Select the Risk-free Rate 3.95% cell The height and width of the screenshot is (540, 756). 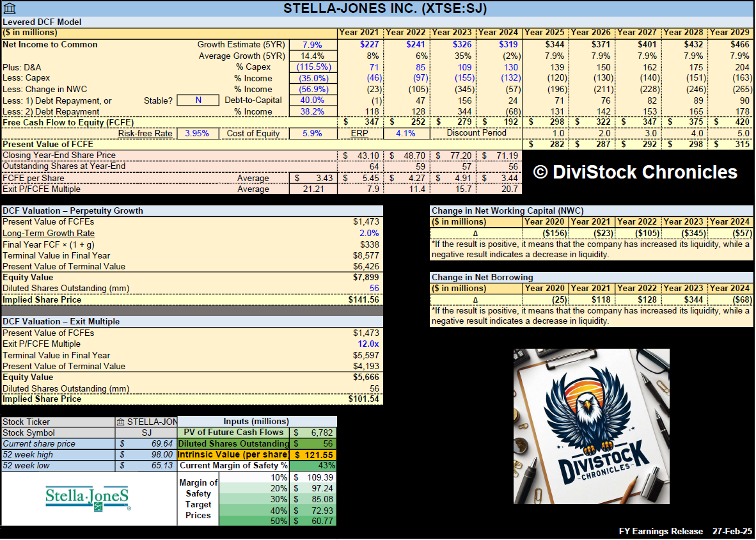pos(197,133)
